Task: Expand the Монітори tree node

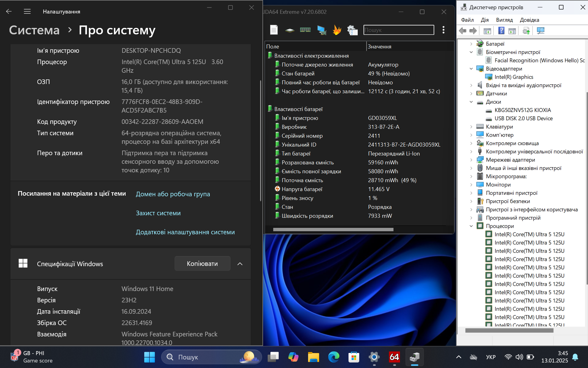Action: 471,185
